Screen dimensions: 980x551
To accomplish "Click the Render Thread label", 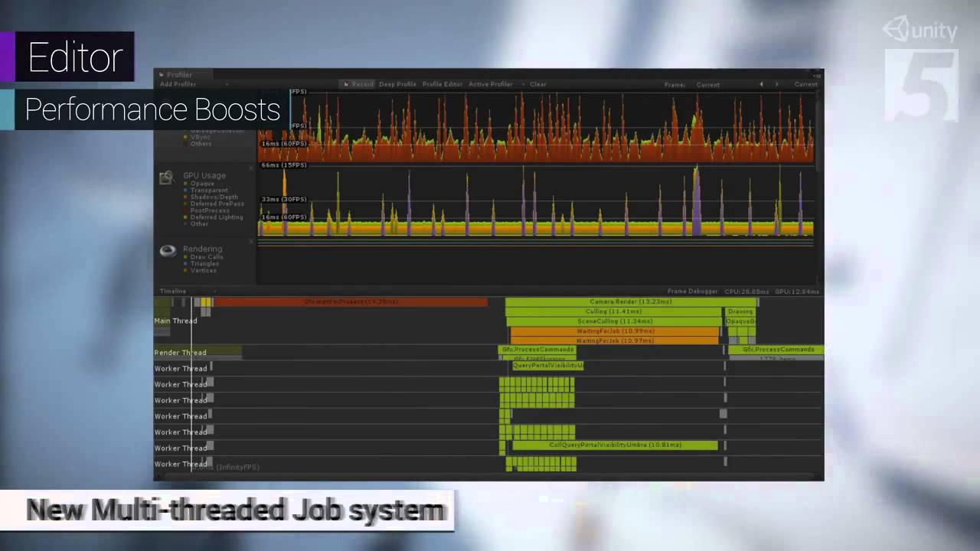I will click(180, 353).
